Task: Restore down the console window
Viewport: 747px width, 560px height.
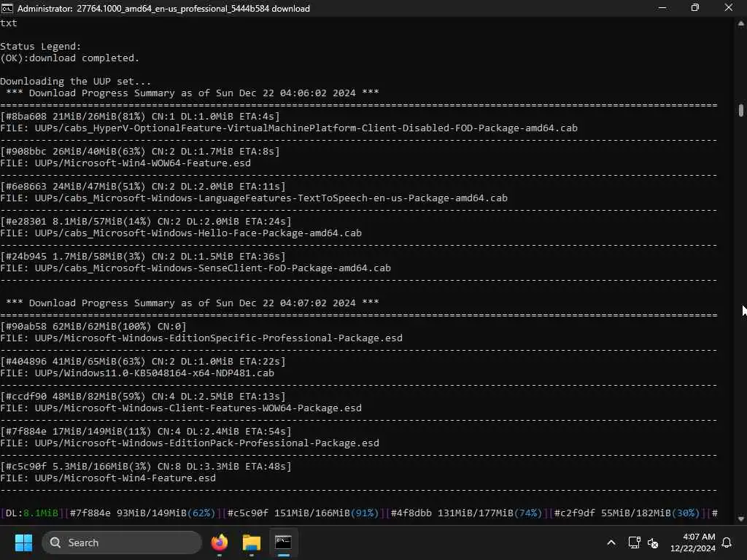Action: point(695,8)
